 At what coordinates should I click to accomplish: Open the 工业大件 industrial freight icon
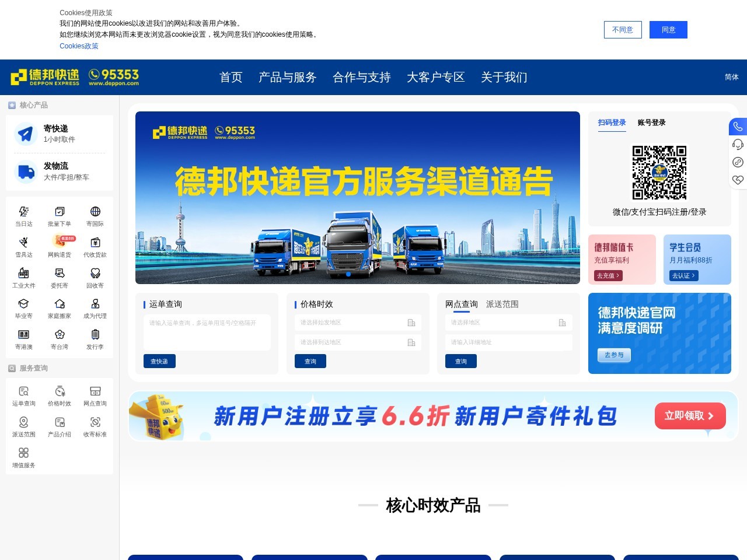coord(24,273)
